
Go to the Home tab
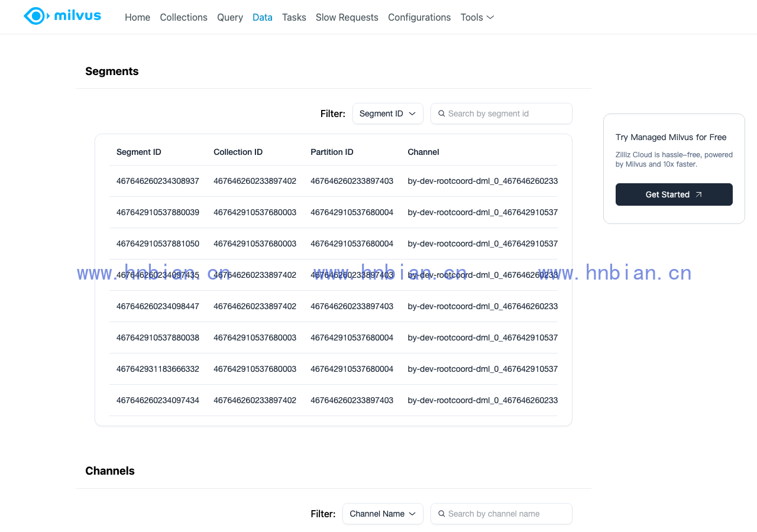[x=137, y=17]
